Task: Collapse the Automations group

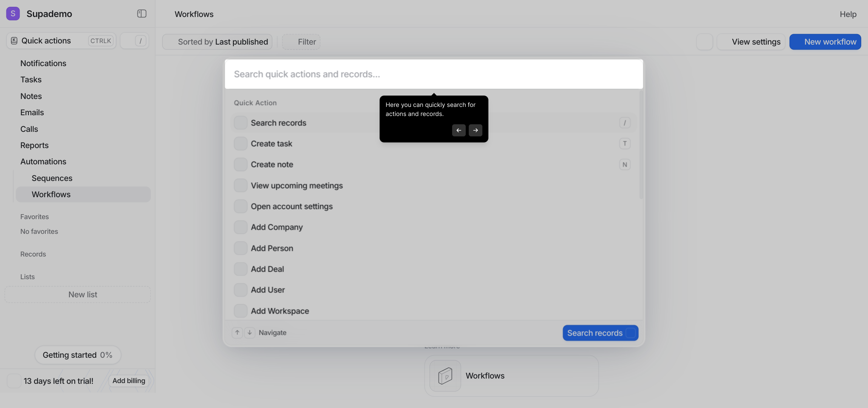Action: click(43, 162)
